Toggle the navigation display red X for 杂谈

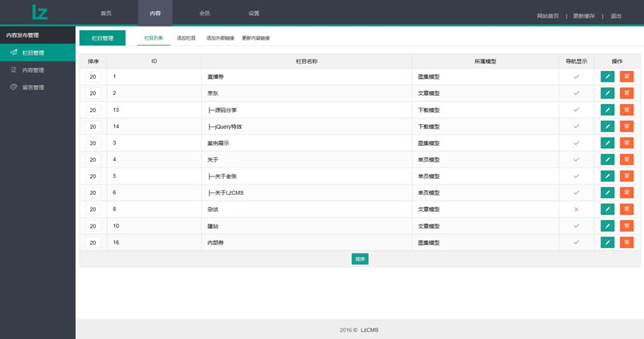576,209
